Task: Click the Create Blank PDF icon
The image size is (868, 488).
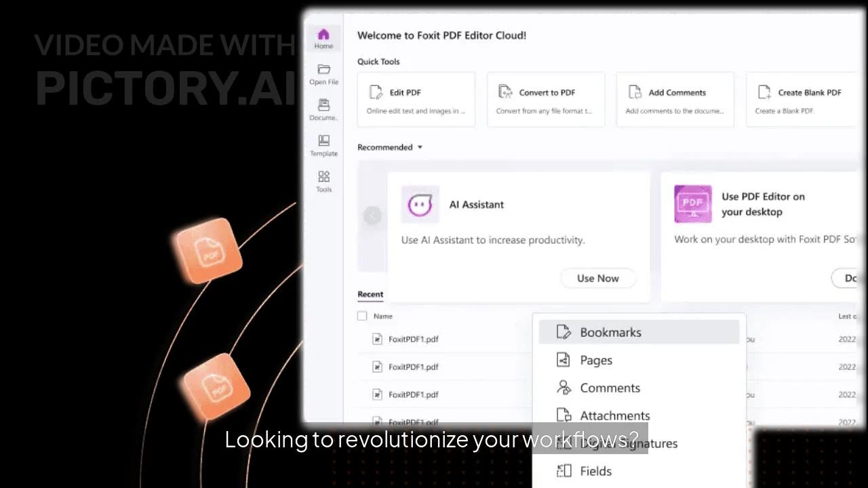Action: click(x=764, y=92)
